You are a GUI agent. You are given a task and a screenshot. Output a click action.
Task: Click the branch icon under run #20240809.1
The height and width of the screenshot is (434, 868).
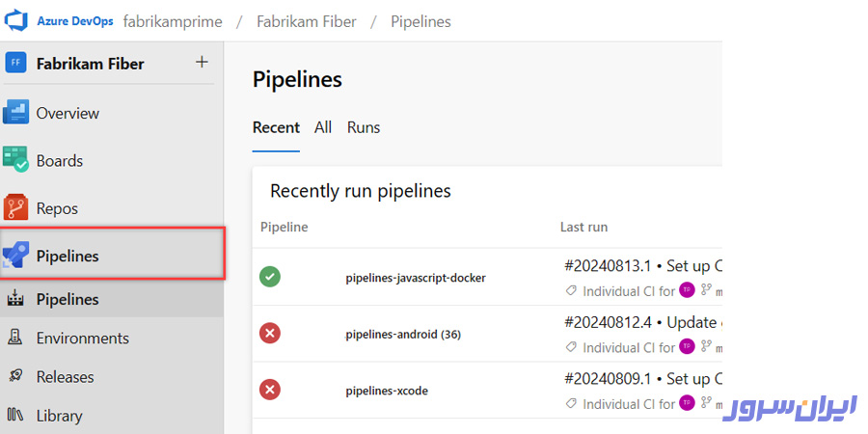click(705, 402)
